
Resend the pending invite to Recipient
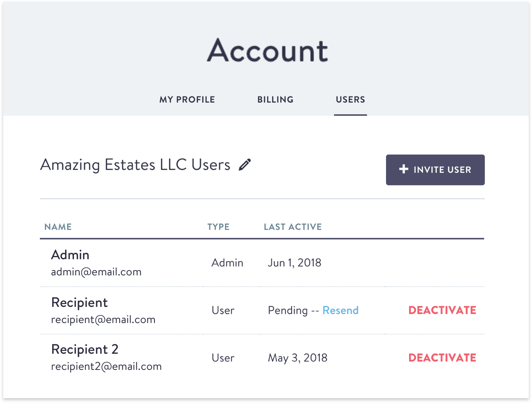tap(340, 310)
